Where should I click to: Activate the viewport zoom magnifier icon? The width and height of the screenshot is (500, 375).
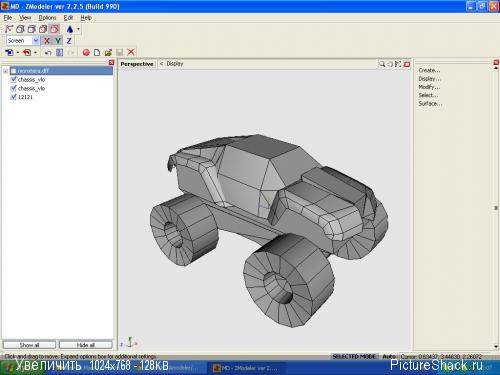coord(382,64)
